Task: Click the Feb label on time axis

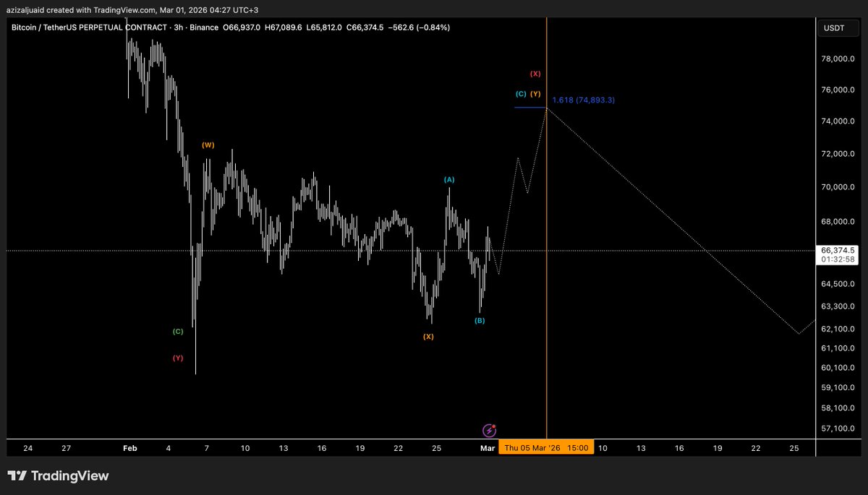Action: 130,449
